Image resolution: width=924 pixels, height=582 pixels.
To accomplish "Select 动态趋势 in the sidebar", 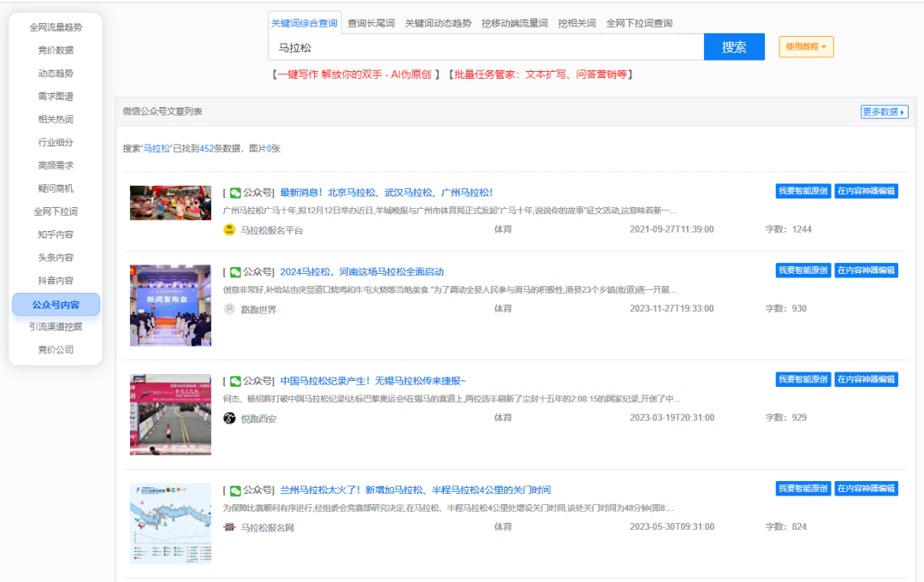I will pyautogui.click(x=56, y=73).
